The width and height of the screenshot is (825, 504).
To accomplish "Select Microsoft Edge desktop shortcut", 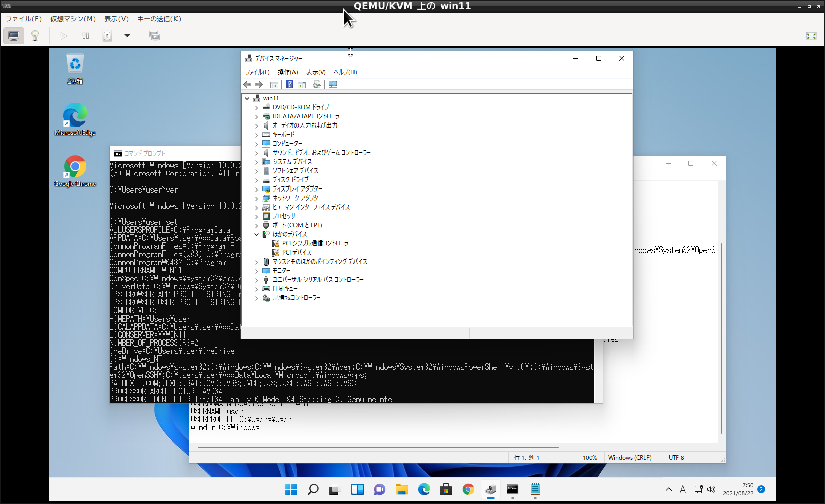I will click(75, 119).
